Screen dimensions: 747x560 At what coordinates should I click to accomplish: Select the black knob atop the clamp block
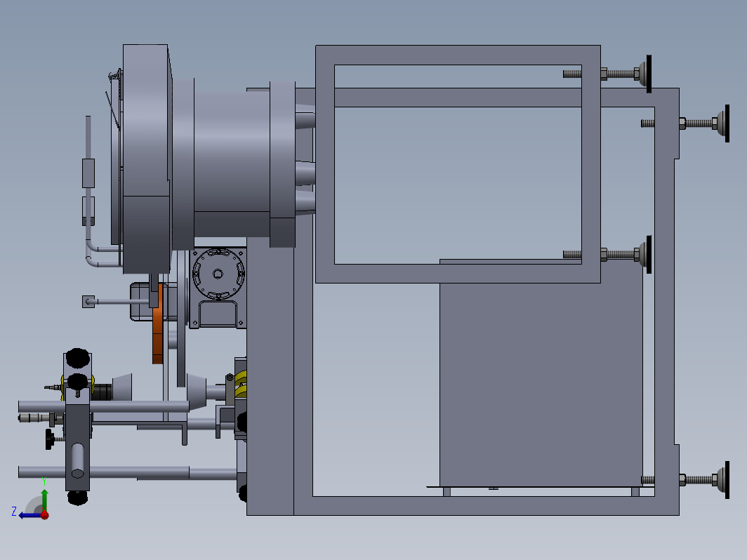click(78, 358)
